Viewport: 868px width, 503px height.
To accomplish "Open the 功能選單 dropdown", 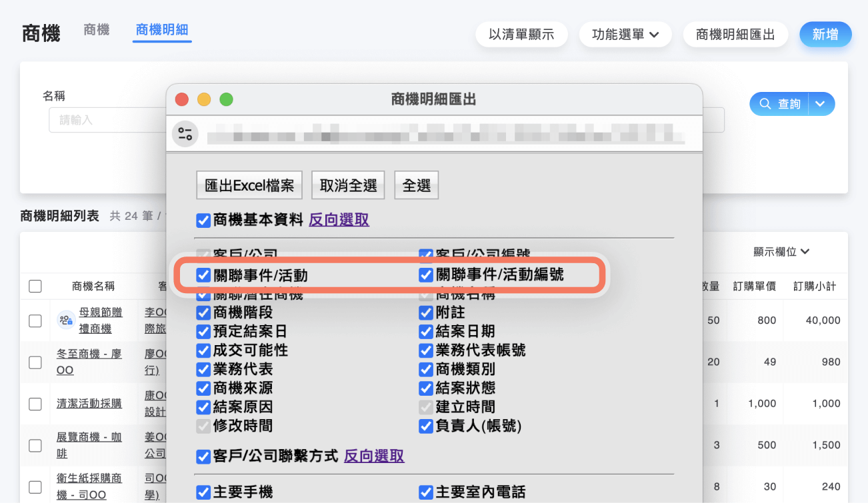I will coord(625,35).
